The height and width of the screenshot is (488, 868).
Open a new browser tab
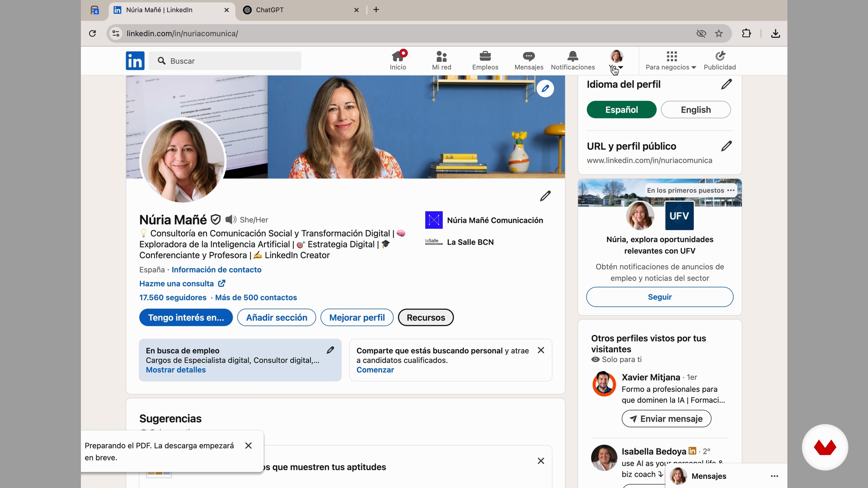pyautogui.click(x=376, y=10)
